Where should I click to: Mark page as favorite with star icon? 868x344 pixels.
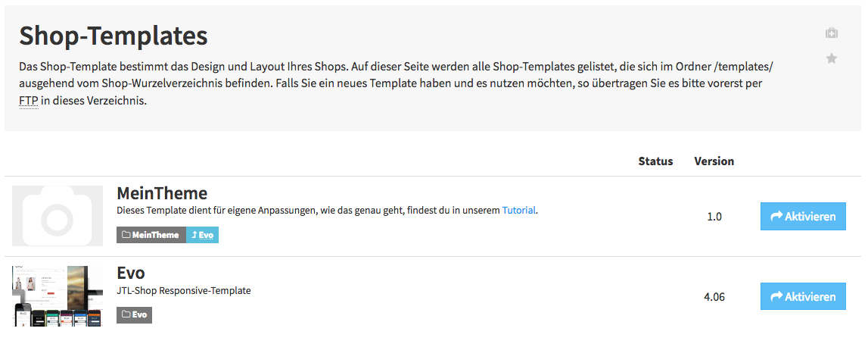pyautogui.click(x=832, y=58)
